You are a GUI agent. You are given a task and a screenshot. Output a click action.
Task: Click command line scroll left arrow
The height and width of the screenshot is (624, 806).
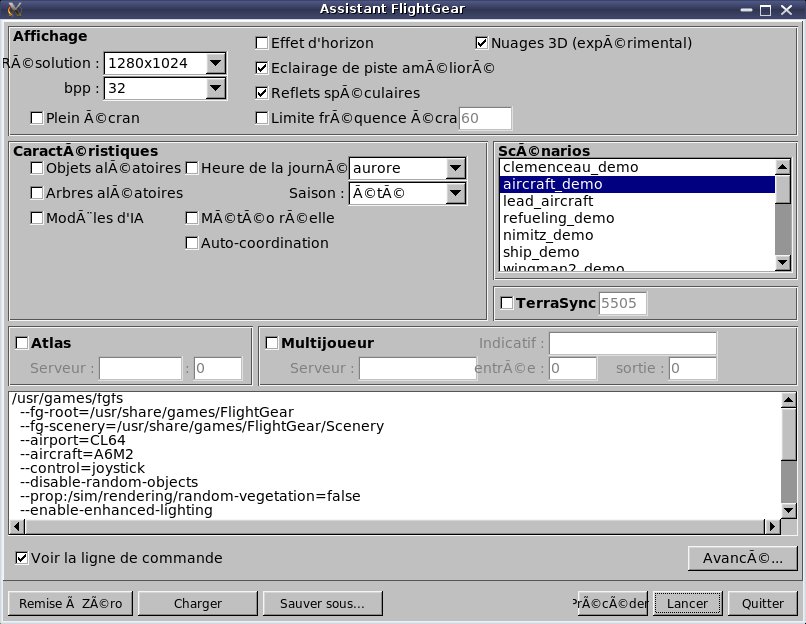[x=17, y=526]
